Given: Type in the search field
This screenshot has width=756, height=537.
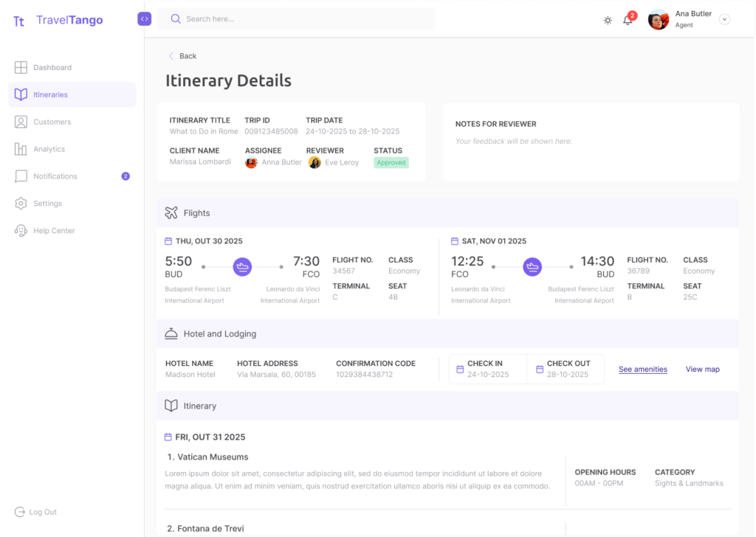Looking at the screenshot, I should pos(303,19).
